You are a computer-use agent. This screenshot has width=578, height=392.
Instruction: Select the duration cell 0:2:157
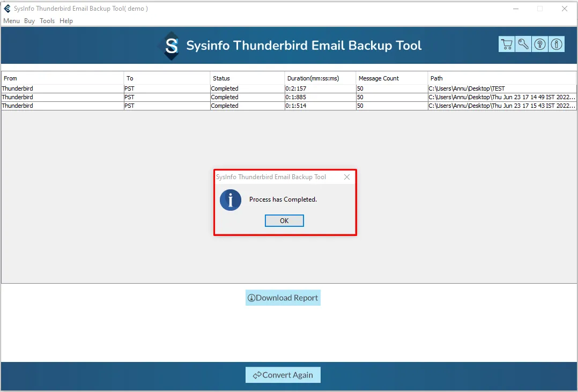(320, 88)
